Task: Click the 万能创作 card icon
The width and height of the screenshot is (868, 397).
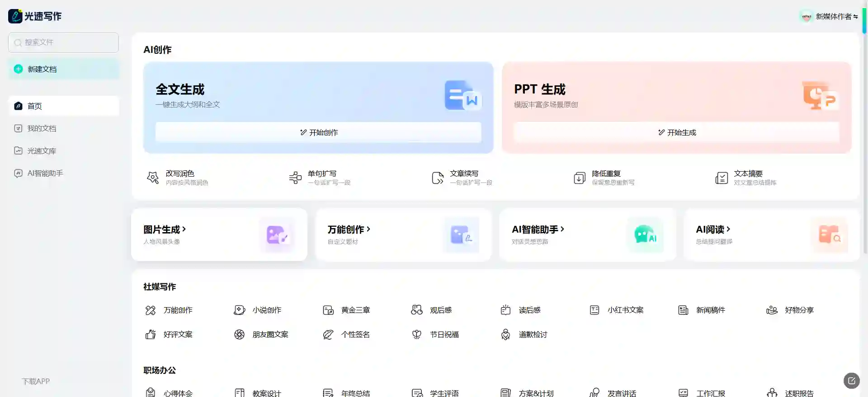Action: 461,235
